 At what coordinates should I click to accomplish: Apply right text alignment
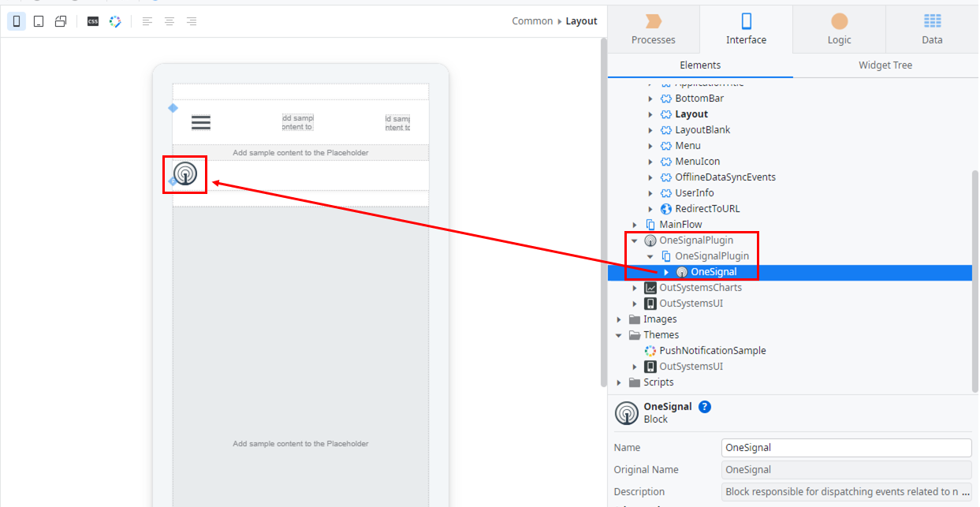(192, 21)
